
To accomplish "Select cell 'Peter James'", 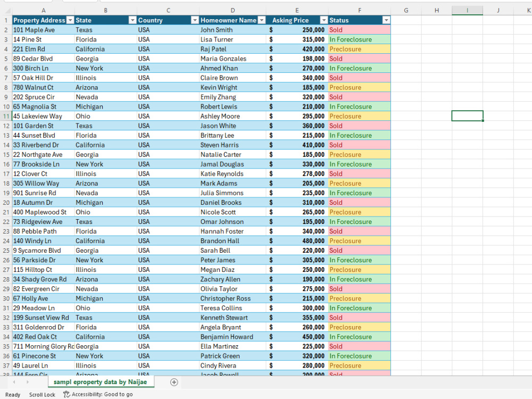I will pyautogui.click(x=232, y=260).
